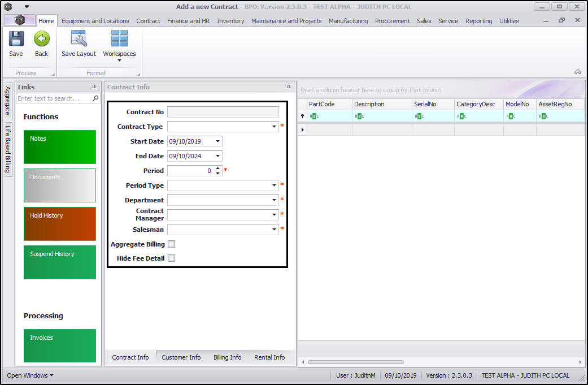
Task: Collapse the ribbon with the chevron icon
Action: 577,72
